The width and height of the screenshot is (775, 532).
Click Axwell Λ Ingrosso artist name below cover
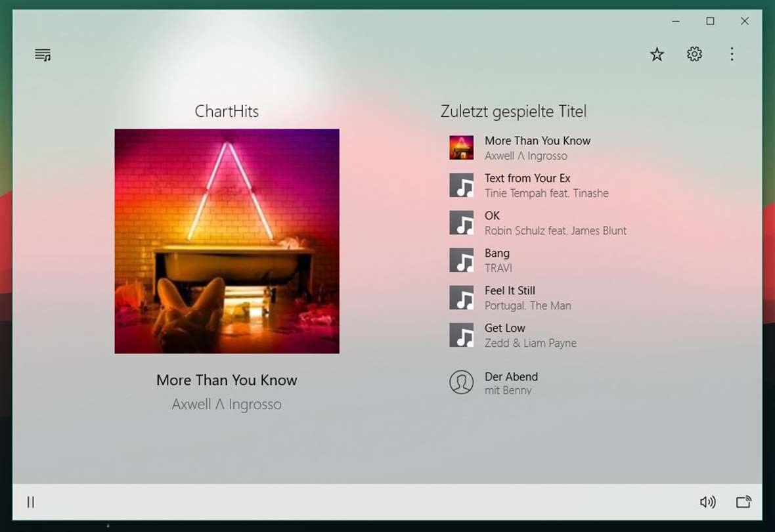[227, 404]
